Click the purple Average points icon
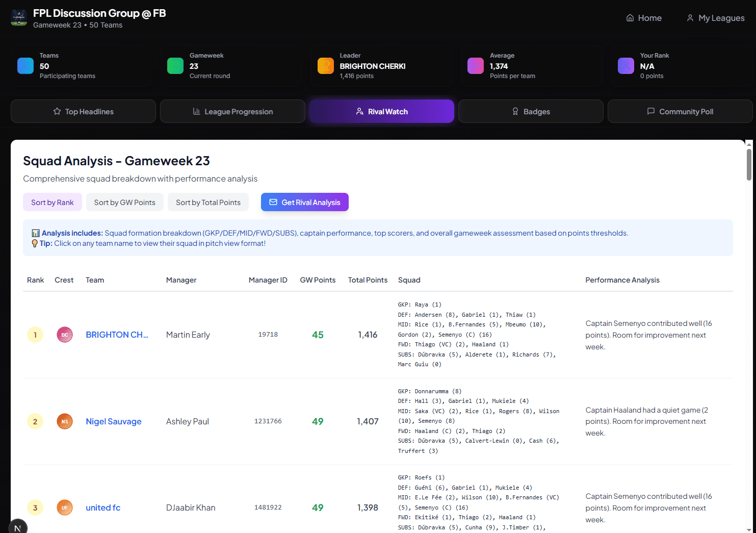Image resolution: width=756 pixels, height=533 pixels. coord(476,66)
